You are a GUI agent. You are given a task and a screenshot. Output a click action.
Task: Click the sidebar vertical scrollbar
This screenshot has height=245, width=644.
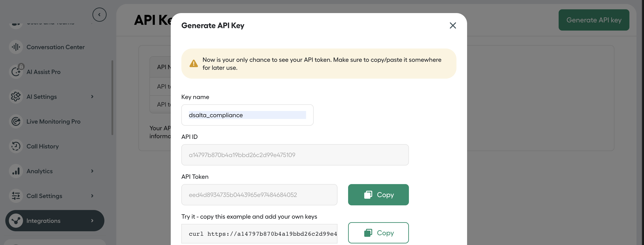coord(112,98)
